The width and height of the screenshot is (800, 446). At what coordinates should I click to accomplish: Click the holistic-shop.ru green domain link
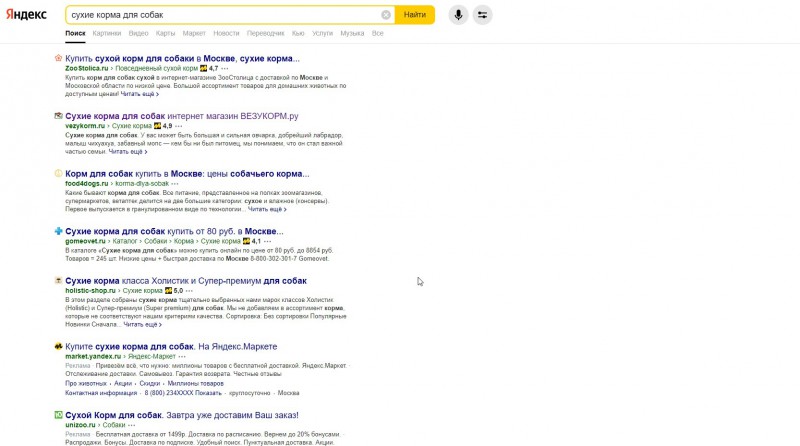coord(90,291)
